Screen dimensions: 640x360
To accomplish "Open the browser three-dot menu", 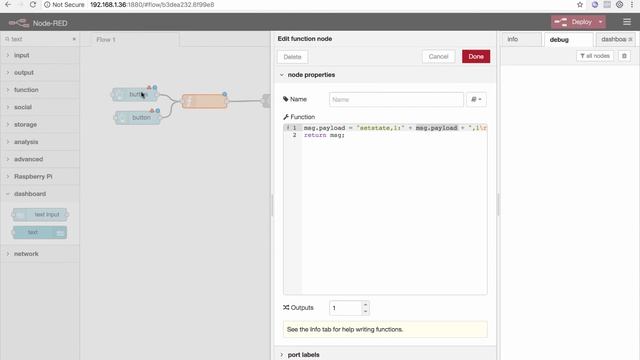I will [632, 4].
